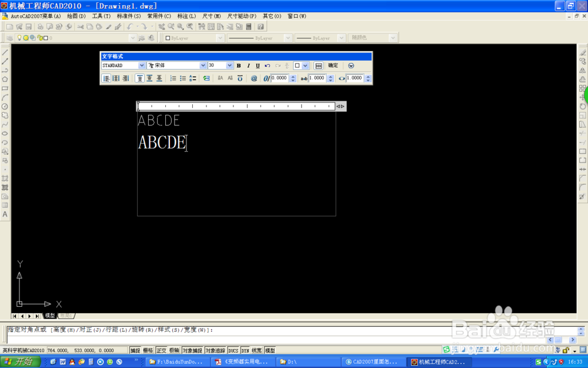This screenshot has height=368, width=588.
Task: Apply numbered list to text
Action: [173, 78]
